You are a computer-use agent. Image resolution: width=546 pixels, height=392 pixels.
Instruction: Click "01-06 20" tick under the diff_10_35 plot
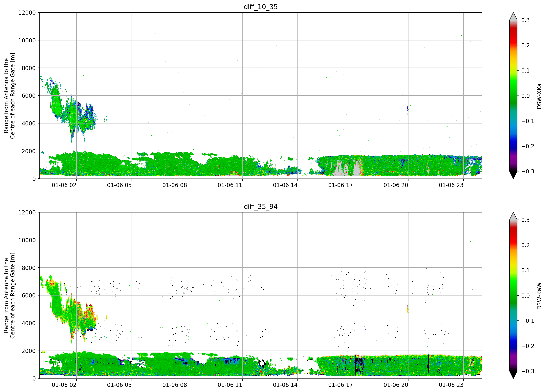[396, 185]
